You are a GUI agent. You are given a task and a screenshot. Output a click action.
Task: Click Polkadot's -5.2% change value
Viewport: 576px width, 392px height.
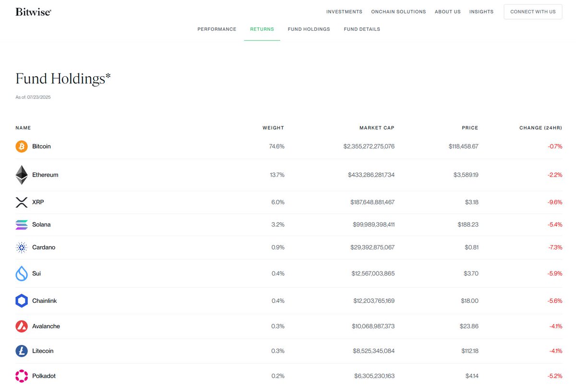pos(555,376)
